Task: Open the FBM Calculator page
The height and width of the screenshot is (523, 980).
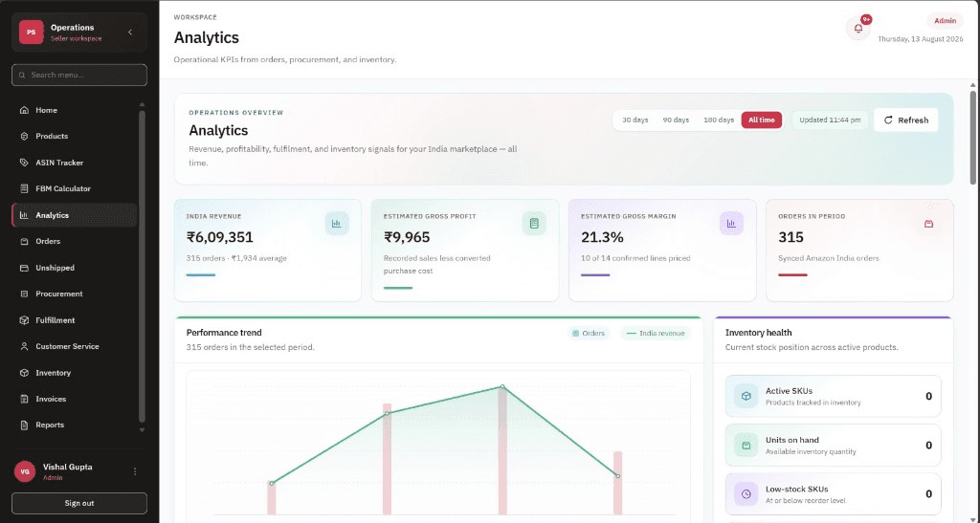Action: pos(75,188)
